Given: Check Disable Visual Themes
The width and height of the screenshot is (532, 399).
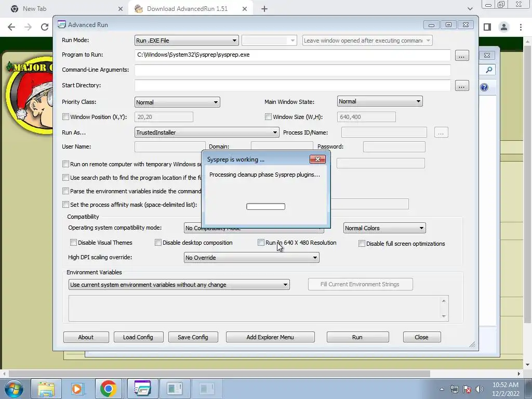Looking at the screenshot, I should 73,242.
